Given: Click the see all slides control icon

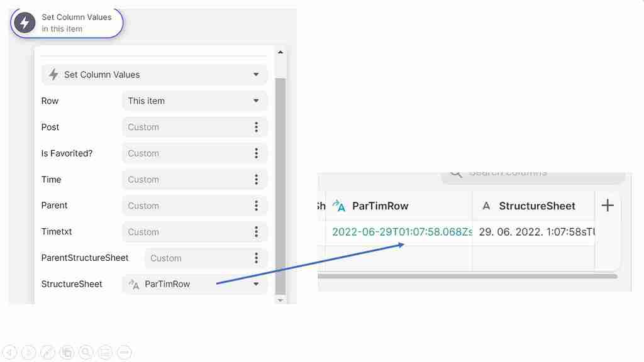Looking at the screenshot, I should click(x=67, y=352).
